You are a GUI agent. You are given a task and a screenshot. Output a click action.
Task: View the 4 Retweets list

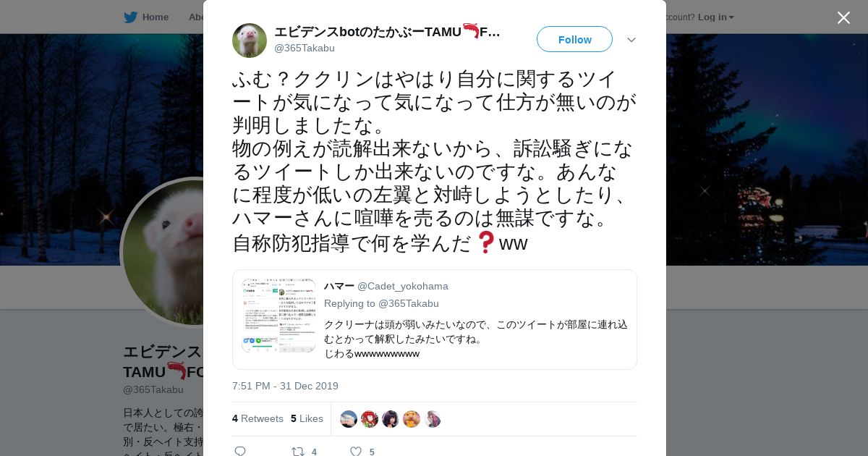pyautogui.click(x=258, y=418)
